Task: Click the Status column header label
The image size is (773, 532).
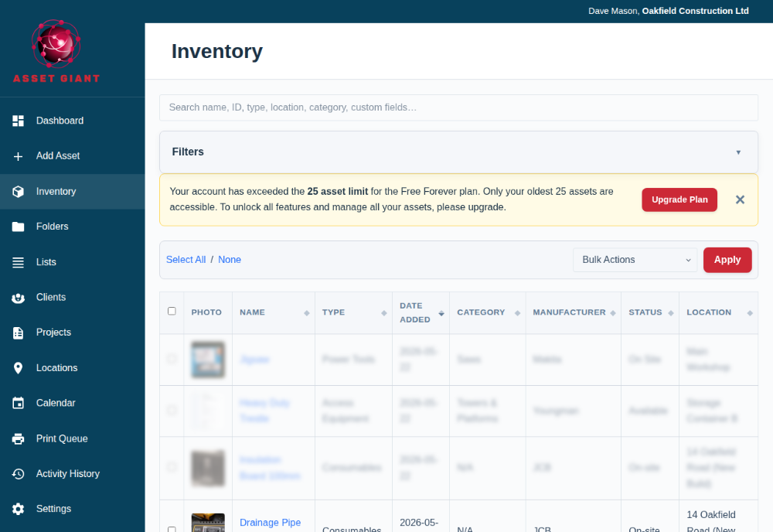Action: 645,312
